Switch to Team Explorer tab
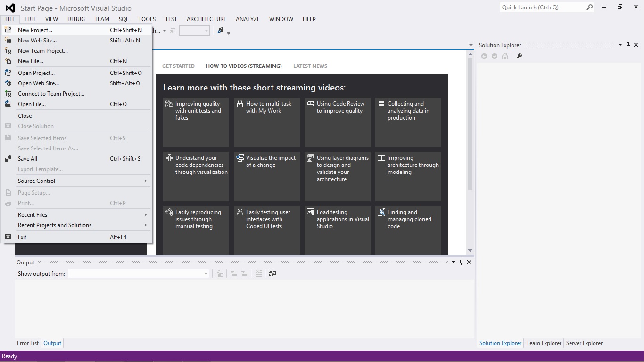 (x=544, y=343)
